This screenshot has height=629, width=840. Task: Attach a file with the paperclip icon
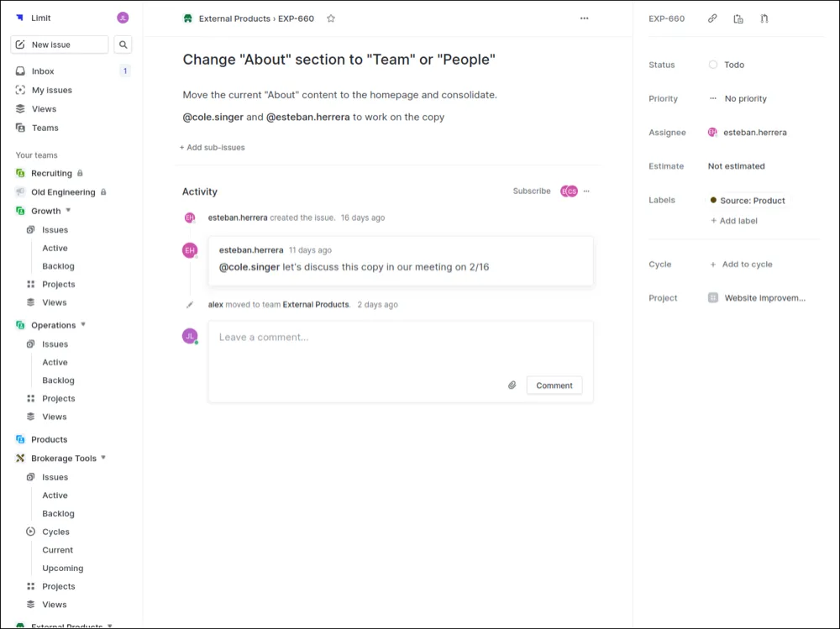pyautogui.click(x=512, y=385)
